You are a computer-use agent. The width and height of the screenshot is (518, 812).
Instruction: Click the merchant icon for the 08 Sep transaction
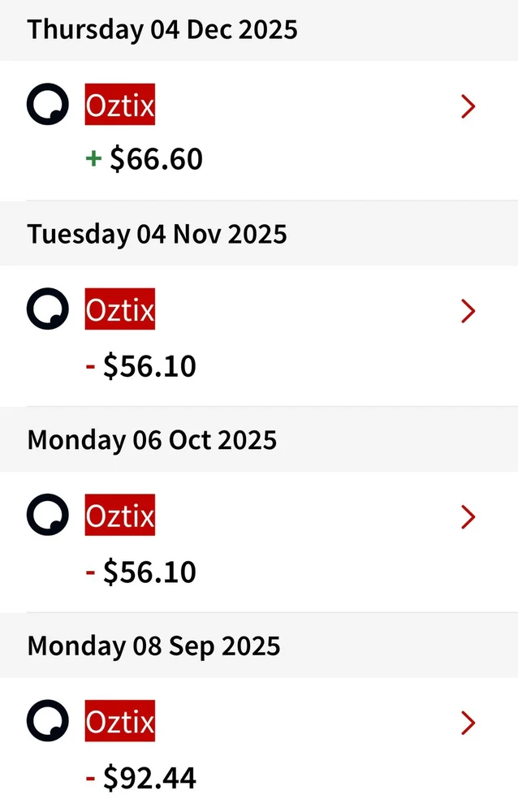click(x=47, y=721)
